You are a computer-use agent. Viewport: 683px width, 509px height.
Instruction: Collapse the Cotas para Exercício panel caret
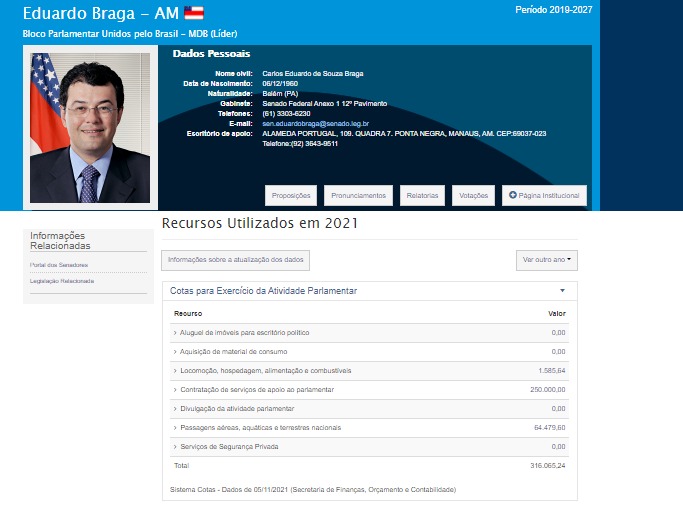[x=562, y=291]
